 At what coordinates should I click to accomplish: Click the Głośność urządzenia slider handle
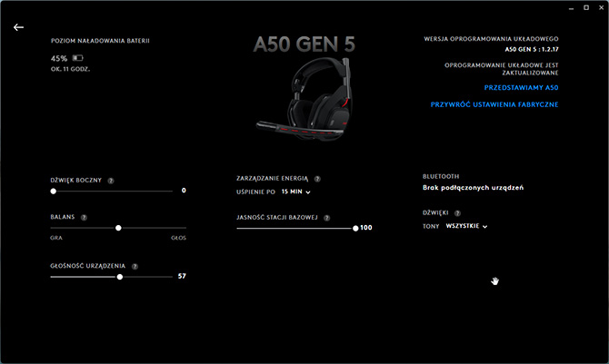pos(120,277)
